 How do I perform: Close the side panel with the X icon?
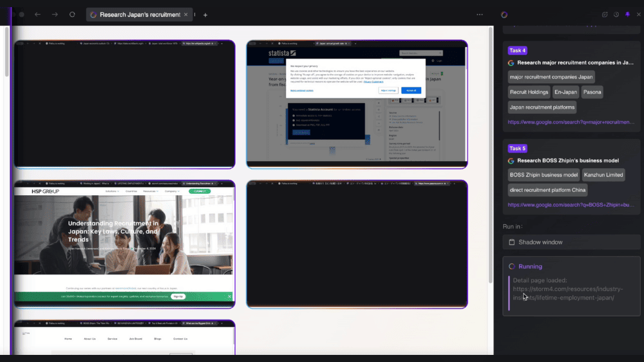(x=639, y=14)
